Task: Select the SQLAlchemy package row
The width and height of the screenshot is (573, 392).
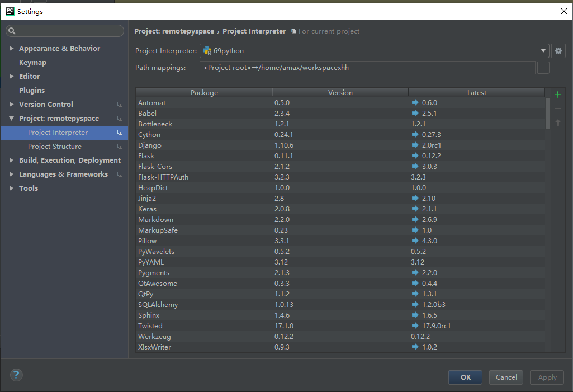Action: [x=340, y=304]
